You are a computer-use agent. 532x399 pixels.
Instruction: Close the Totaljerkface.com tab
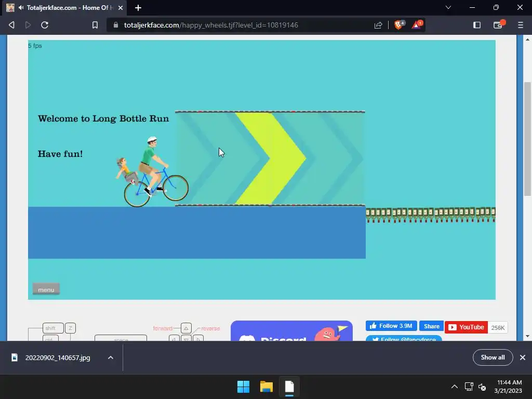click(x=121, y=8)
